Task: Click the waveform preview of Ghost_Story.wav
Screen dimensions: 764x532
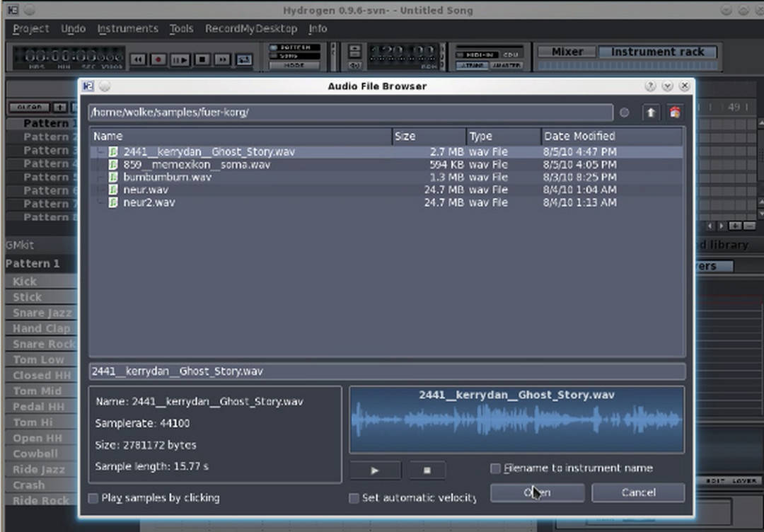Action: click(x=517, y=420)
